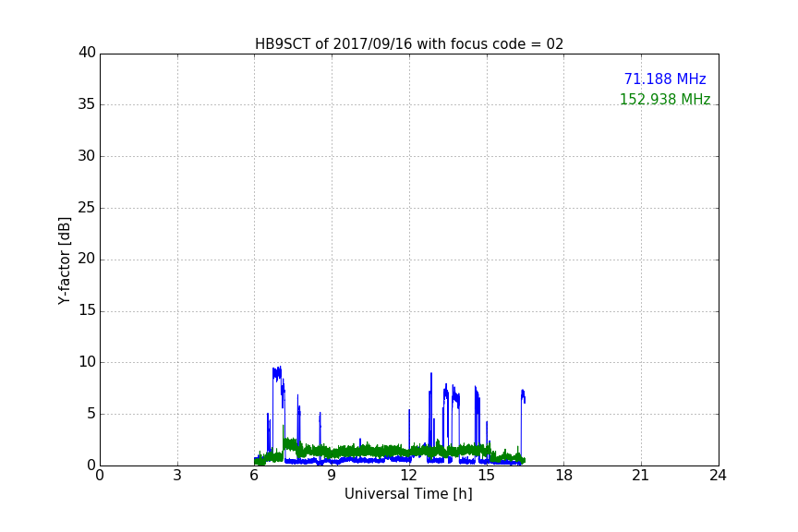Click the Y-factor [dB] axis label

click(64, 260)
